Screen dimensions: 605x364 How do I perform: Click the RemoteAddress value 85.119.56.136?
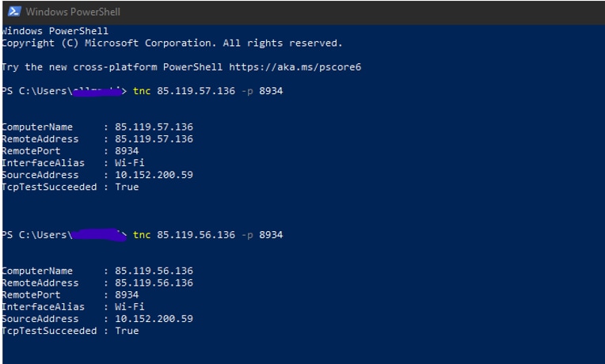tap(154, 282)
